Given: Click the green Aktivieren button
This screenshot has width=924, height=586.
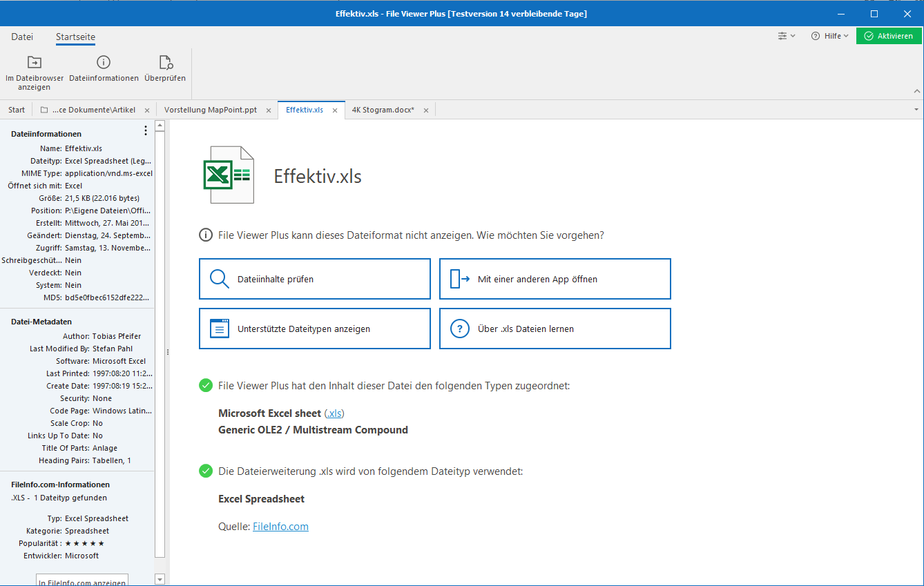Looking at the screenshot, I should click(888, 36).
